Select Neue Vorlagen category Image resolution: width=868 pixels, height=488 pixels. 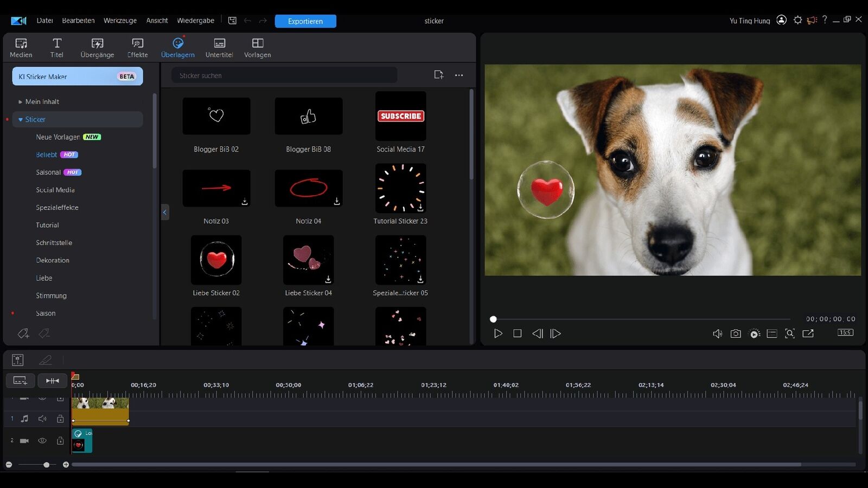[x=58, y=137]
